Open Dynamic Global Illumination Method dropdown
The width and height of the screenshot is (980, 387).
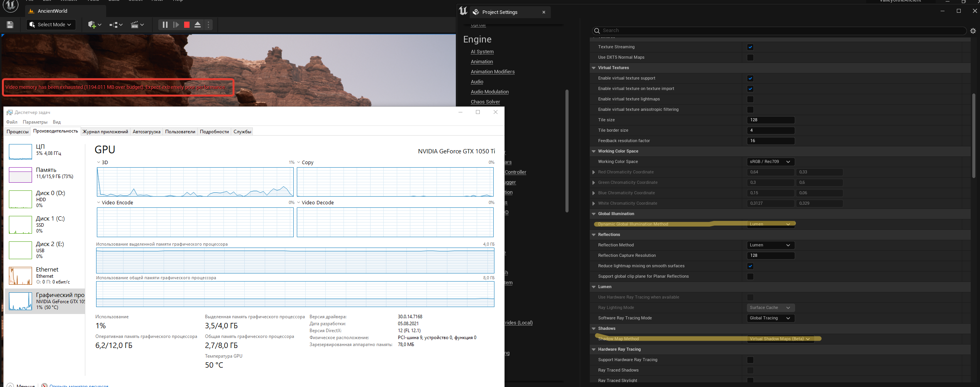[x=771, y=224]
